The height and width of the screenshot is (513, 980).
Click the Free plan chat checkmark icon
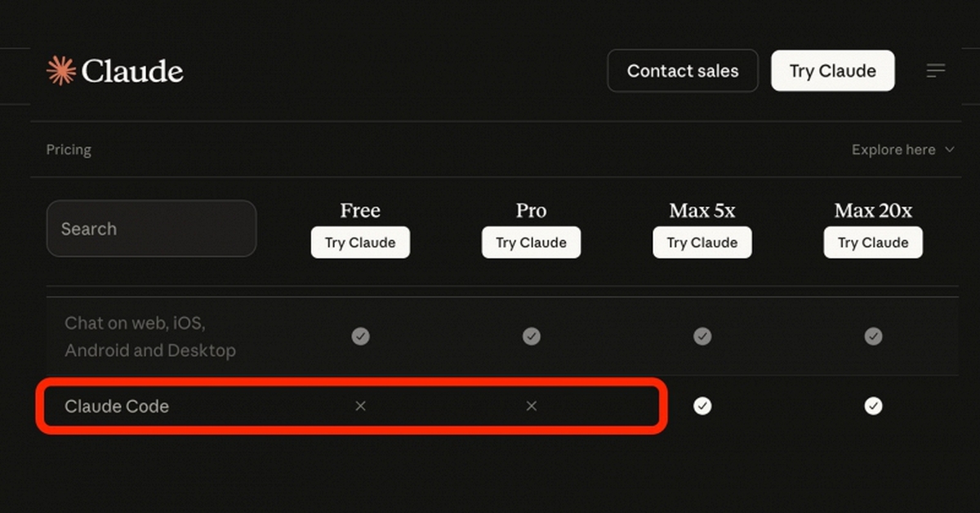click(x=360, y=336)
